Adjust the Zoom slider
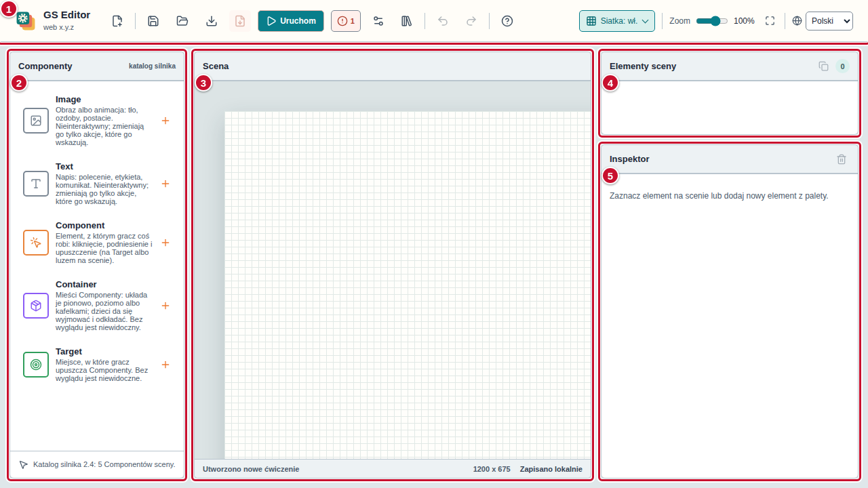 coord(712,21)
